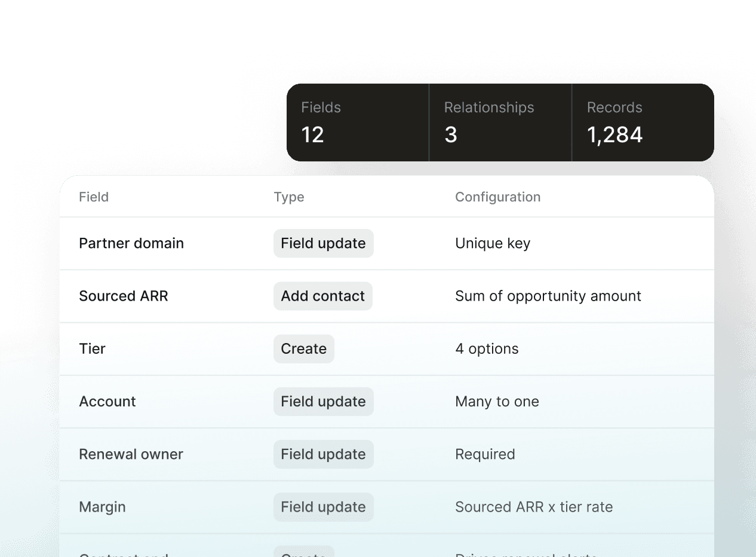Click the Field update badge for Partner domain
Viewport: 756px width, 557px height.
tap(324, 243)
